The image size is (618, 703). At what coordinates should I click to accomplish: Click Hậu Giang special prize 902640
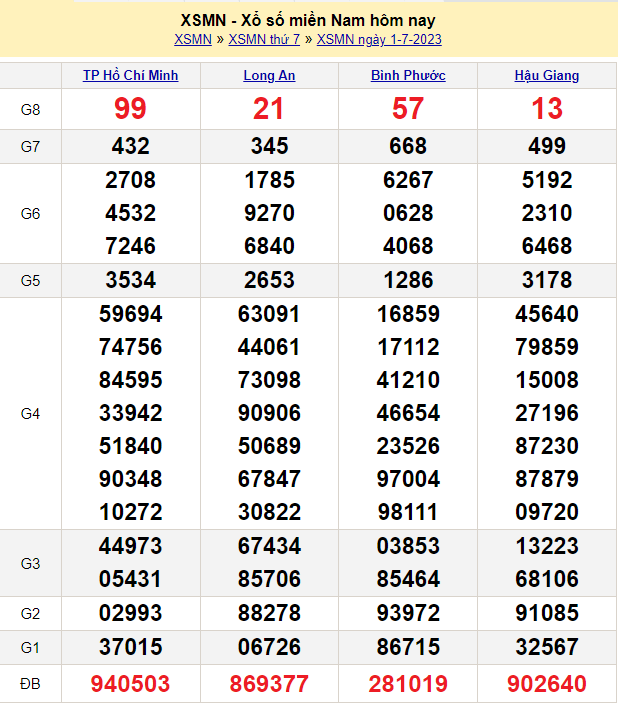point(547,684)
